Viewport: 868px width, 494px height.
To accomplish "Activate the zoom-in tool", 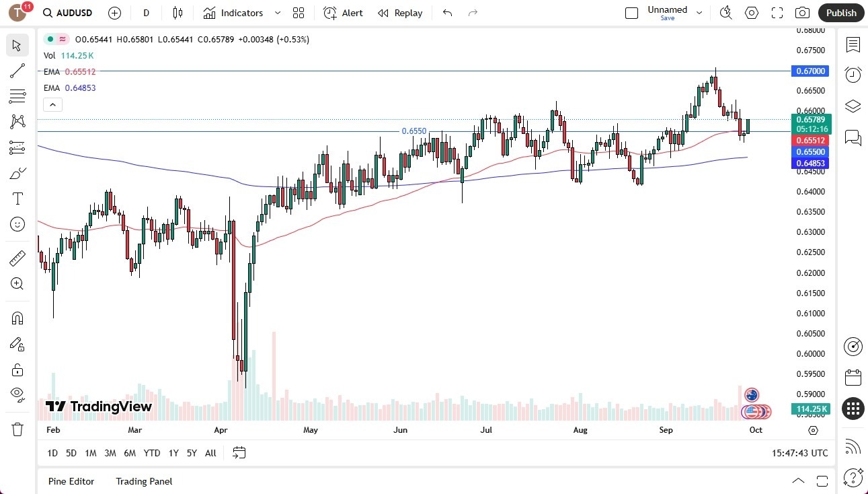I will (x=17, y=283).
